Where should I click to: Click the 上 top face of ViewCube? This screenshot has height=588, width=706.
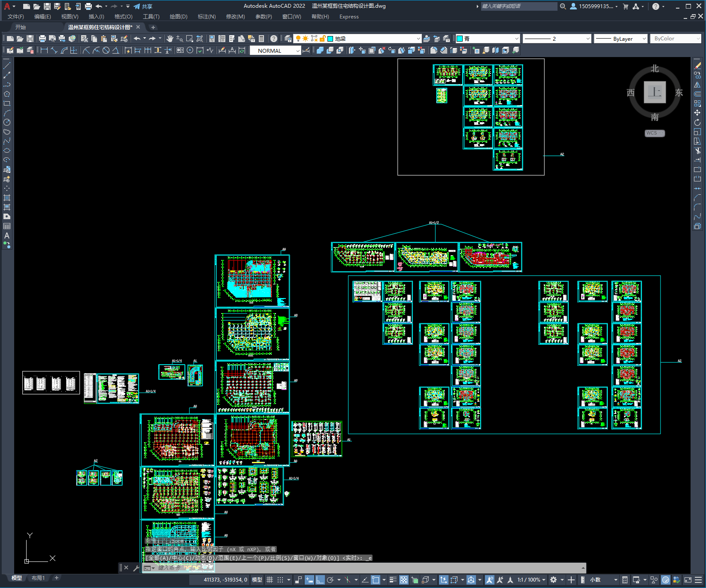tap(654, 92)
